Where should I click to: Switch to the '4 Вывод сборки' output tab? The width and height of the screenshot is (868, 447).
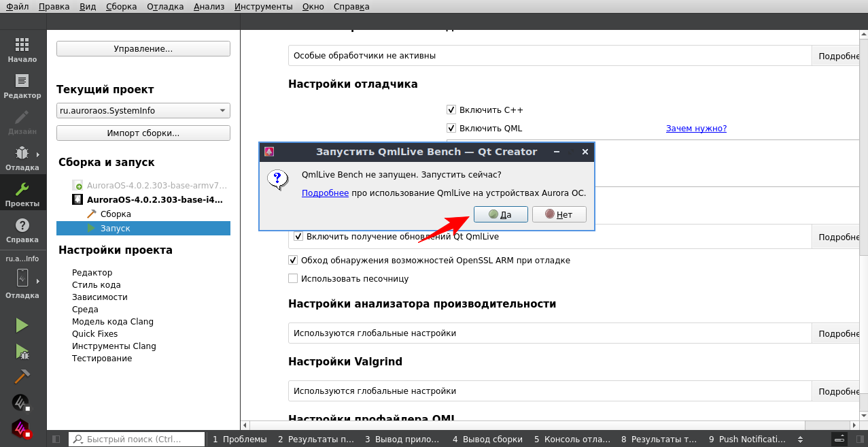point(487,440)
